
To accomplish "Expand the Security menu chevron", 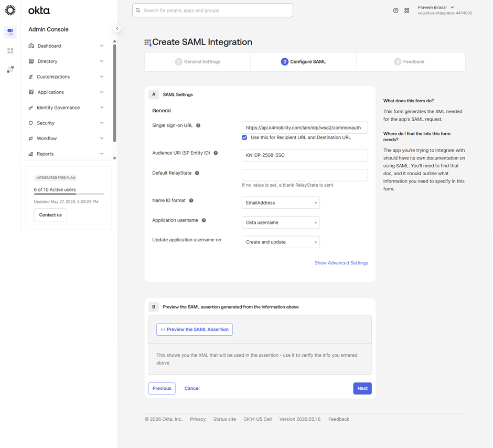I will [x=102, y=123].
